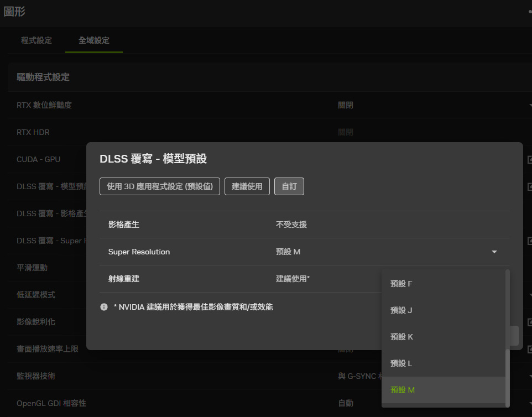The height and width of the screenshot is (417, 532).
Task: Select highlighted 預設 M option
Action: point(403,390)
